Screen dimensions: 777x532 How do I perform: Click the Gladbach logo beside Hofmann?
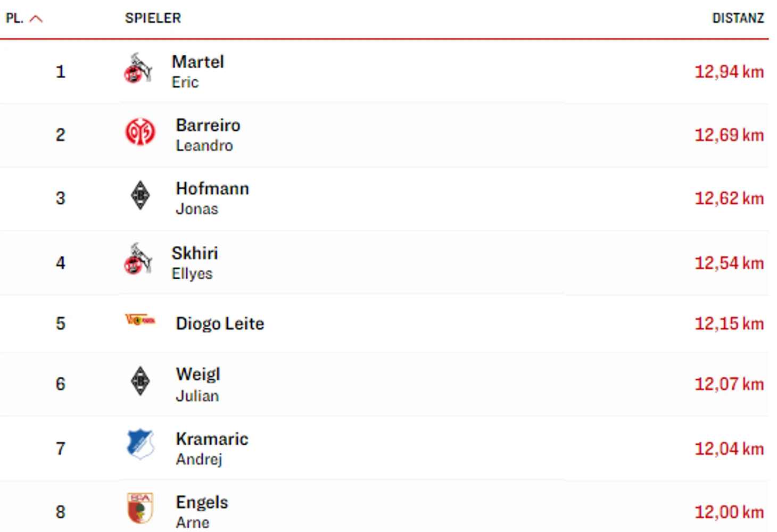click(x=140, y=195)
